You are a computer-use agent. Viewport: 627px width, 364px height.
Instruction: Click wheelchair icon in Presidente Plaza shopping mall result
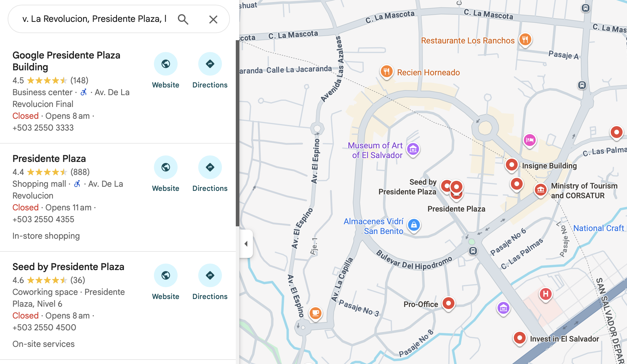click(x=77, y=184)
